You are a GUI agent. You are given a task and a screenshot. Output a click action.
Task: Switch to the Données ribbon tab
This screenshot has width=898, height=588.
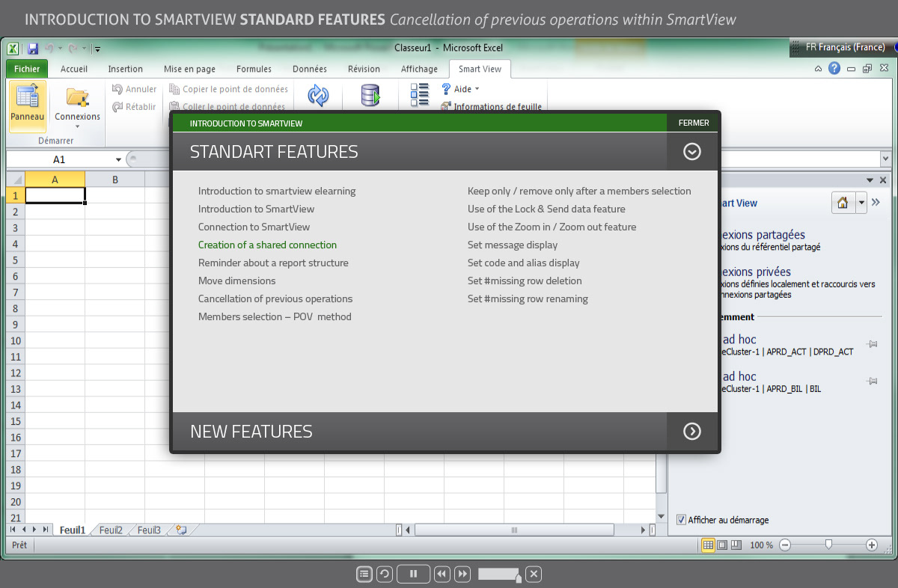(310, 69)
